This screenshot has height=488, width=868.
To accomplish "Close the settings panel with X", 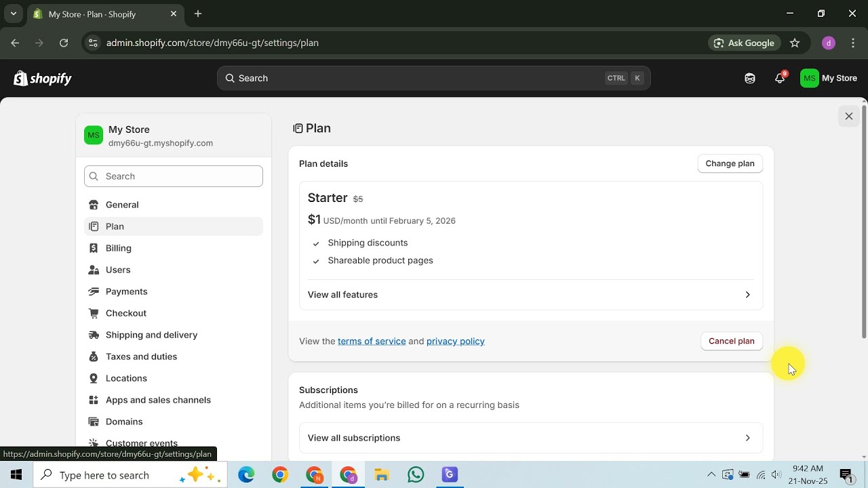I will coord(849,117).
